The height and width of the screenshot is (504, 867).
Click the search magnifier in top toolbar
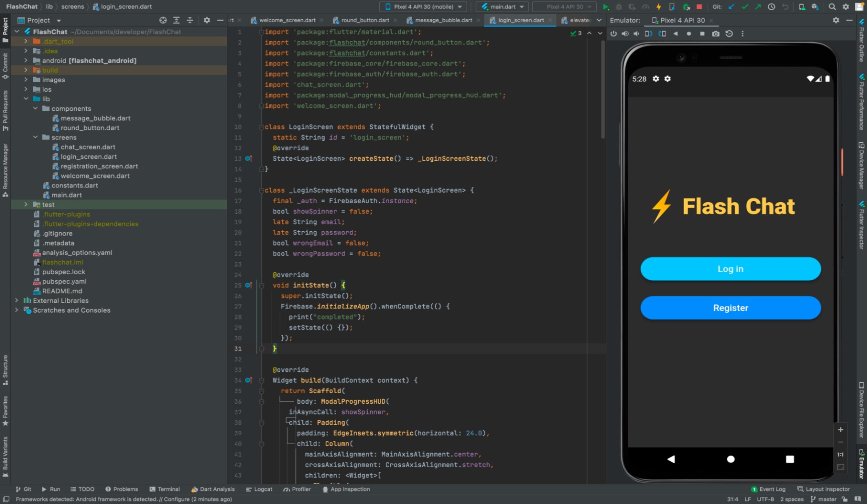click(x=832, y=6)
